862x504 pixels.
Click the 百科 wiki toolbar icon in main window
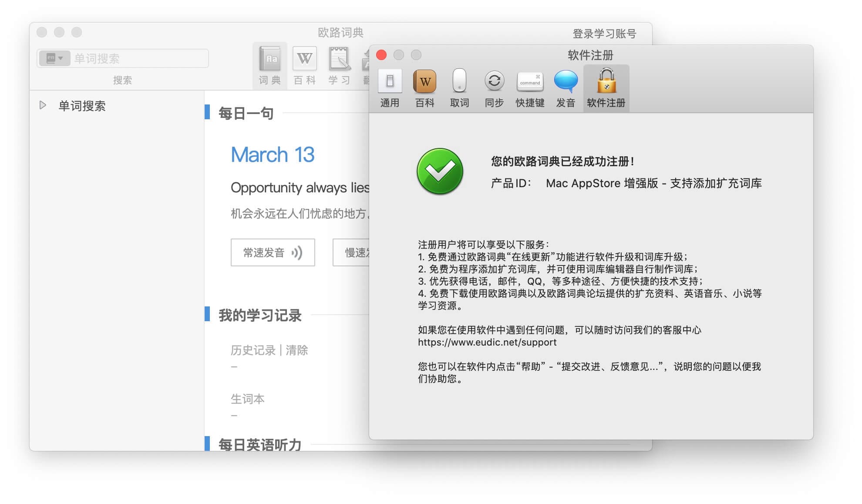pyautogui.click(x=304, y=66)
